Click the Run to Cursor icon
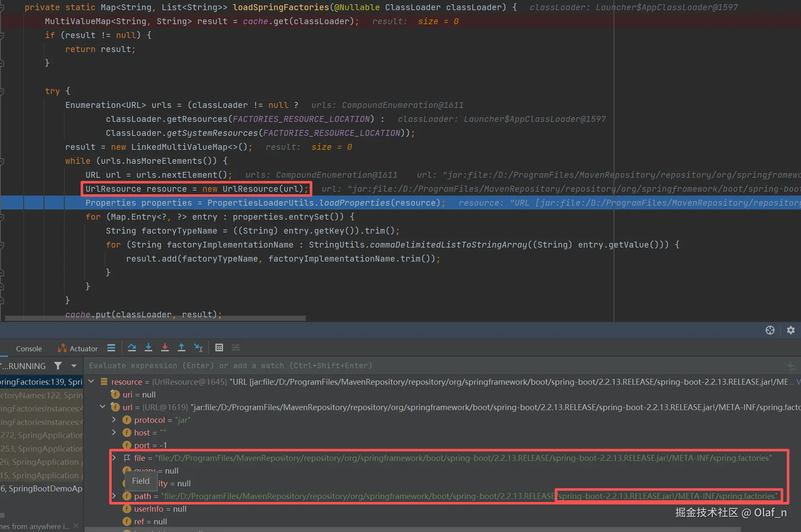801x532 pixels. click(198, 348)
